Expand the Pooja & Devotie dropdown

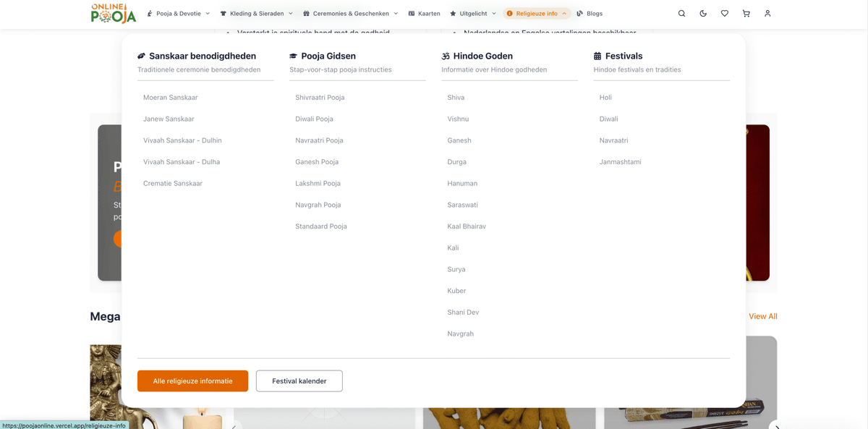click(x=179, y=14)
